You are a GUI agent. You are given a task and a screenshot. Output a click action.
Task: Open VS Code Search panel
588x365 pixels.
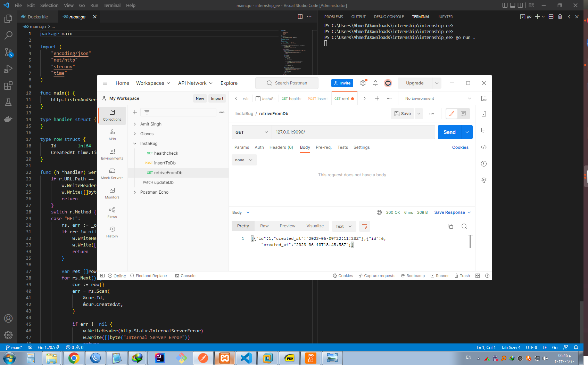8,35
